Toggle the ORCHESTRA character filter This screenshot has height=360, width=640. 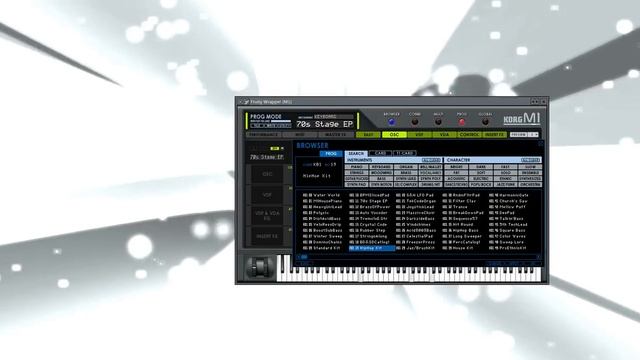pos(530,184)
